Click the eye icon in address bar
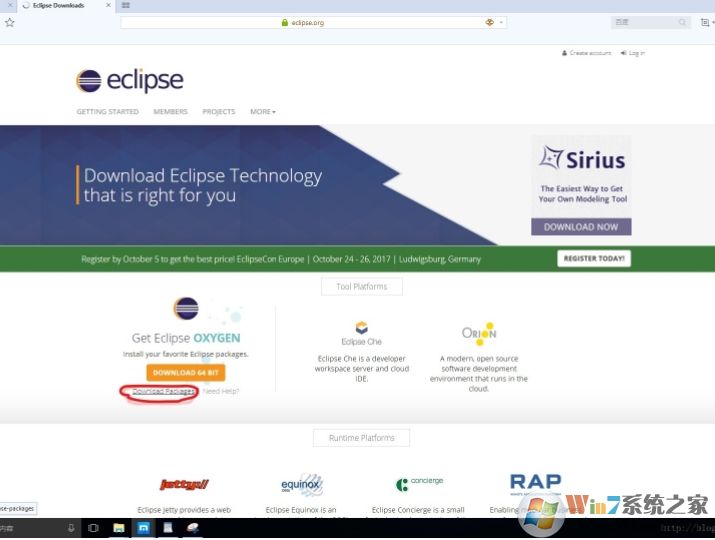The height and width of the screenshot is (540, 715). click(490, 22)
